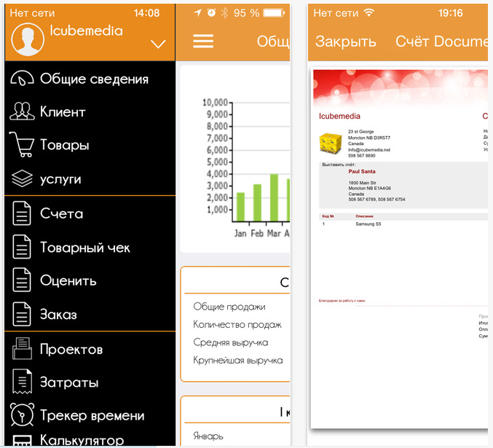Open the Товары shopping cart icon
This screenshot has height=448, width=493.
[x=23, y=145]
